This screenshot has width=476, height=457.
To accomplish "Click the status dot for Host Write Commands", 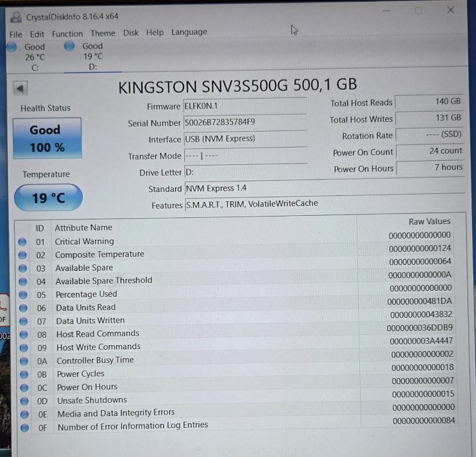I will [24, 348].
